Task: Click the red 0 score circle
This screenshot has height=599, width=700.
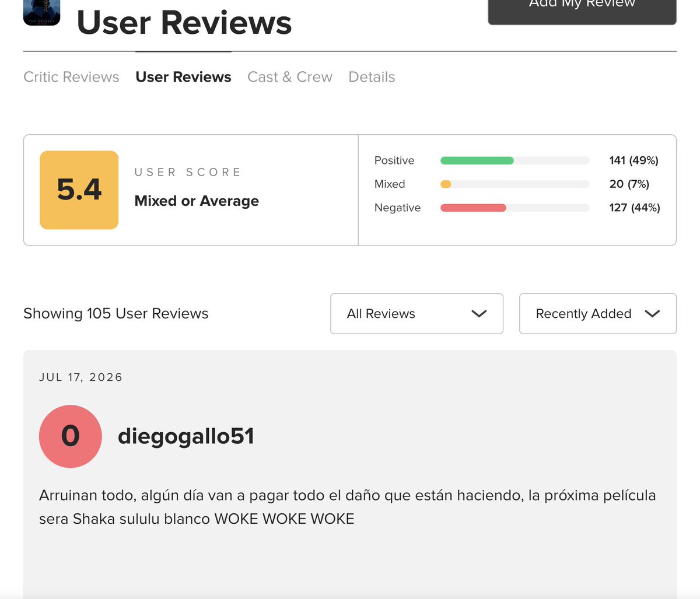Action: pos(71,436)
